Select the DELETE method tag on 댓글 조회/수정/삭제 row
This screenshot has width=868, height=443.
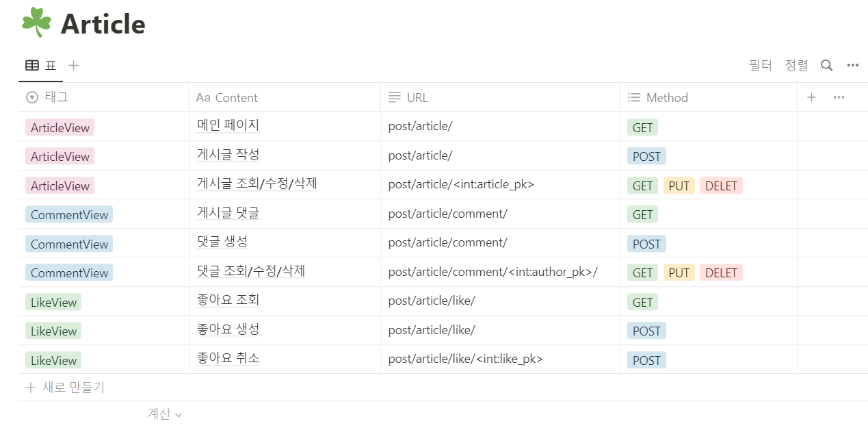click(x=721, y=272)
